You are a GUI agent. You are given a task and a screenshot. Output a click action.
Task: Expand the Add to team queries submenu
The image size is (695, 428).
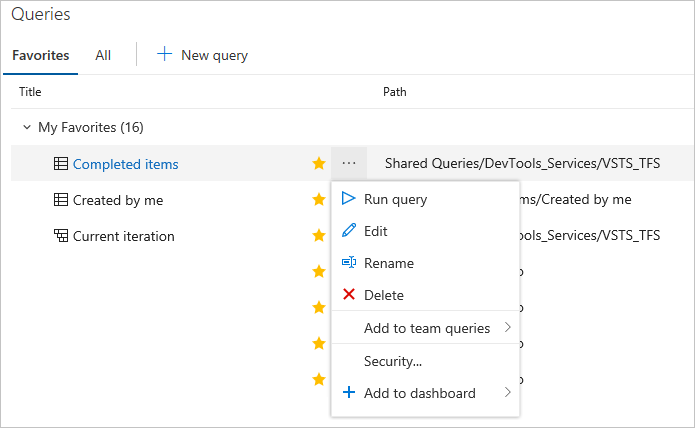(508, 328)
